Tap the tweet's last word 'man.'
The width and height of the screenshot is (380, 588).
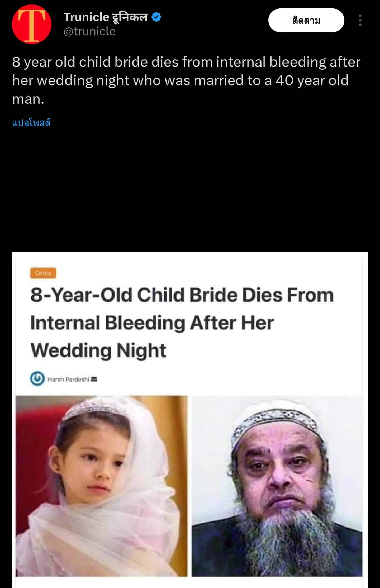[x=28, y=99]
